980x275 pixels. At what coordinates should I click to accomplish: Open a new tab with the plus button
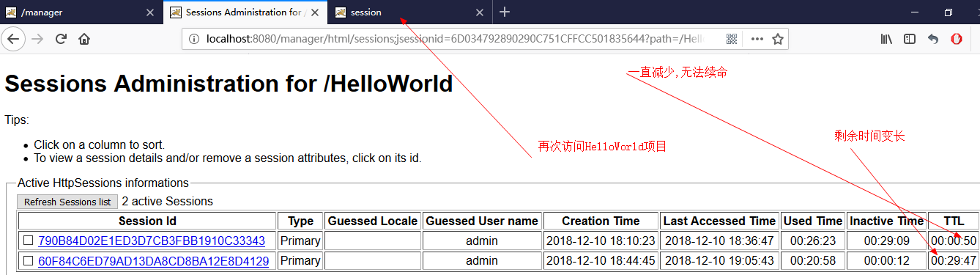(505, 12)
